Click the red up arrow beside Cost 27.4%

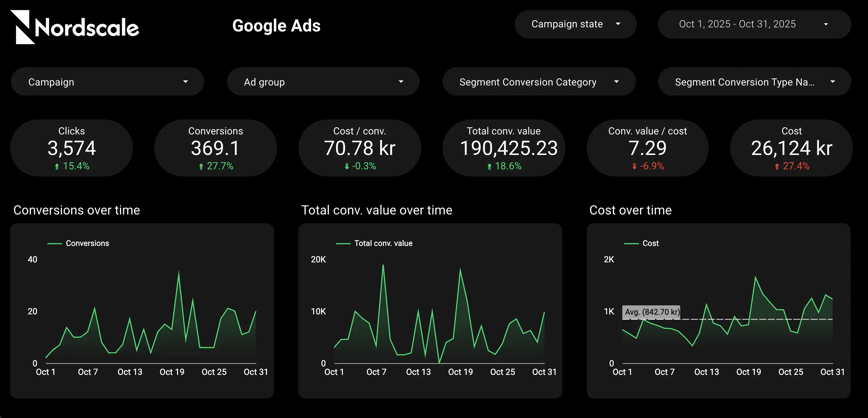click(777, 167)
